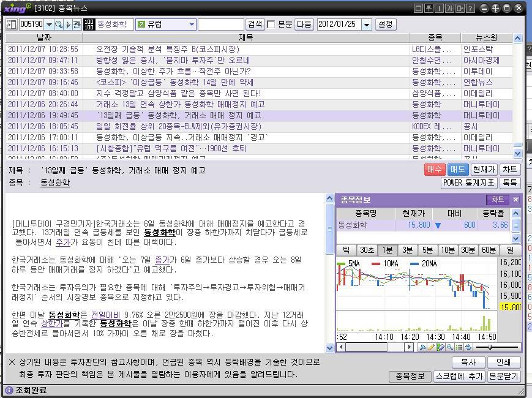Select news row '동성화학, 이상한 주가 흐름'

[x=259, y=71]
